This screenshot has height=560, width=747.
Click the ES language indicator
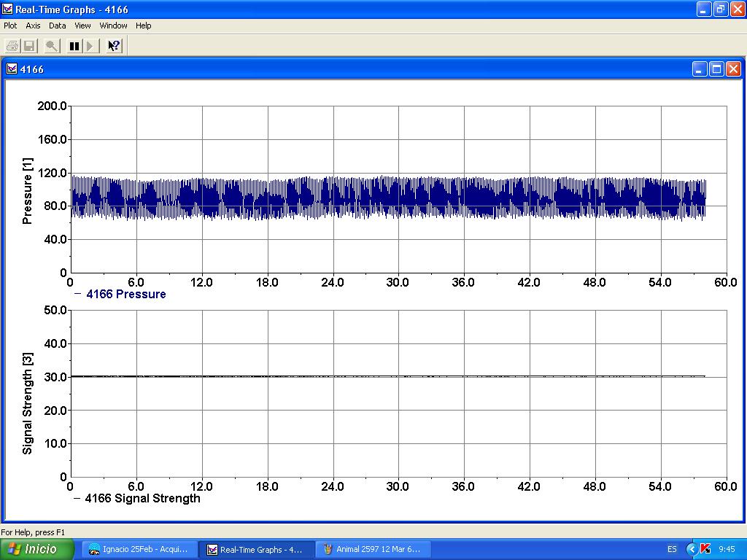[672, 549]
